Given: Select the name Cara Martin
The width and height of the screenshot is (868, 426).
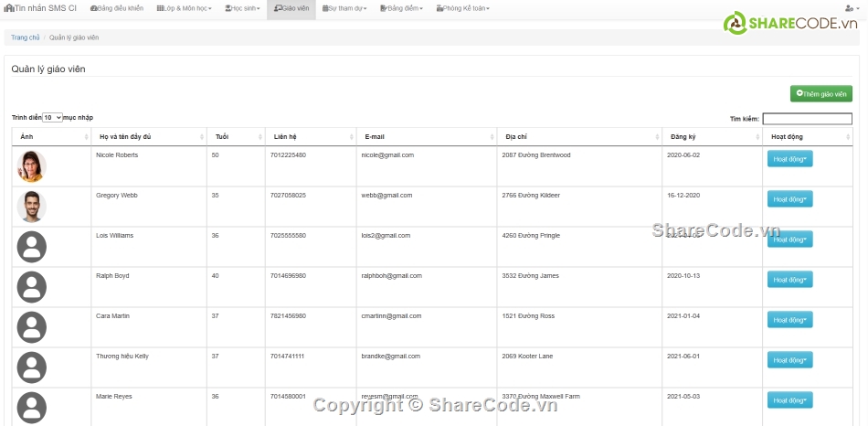Looking at the screenshot, I should [x=113, y=315].
